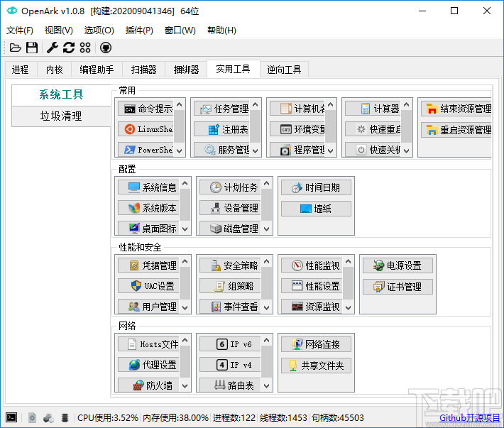504x428 pixels.
Task: Open 磁盘管理 disk management
Action: [230, 228]
